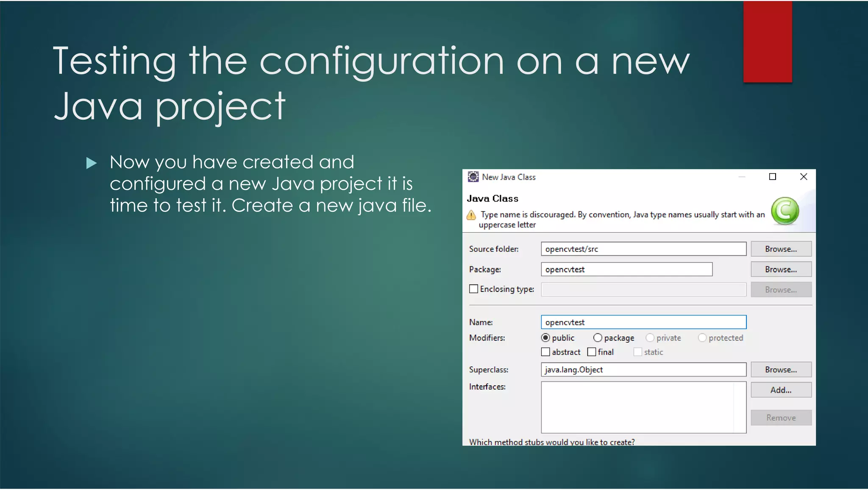Click the Eclipse icon in dialog title bar

pyautogui.click(x=473, y=177)
